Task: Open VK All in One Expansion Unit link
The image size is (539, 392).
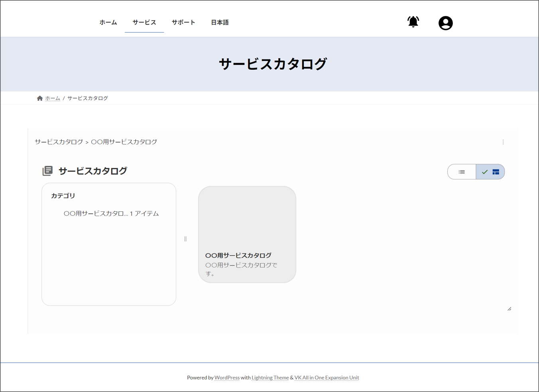Action: (327, 378)
